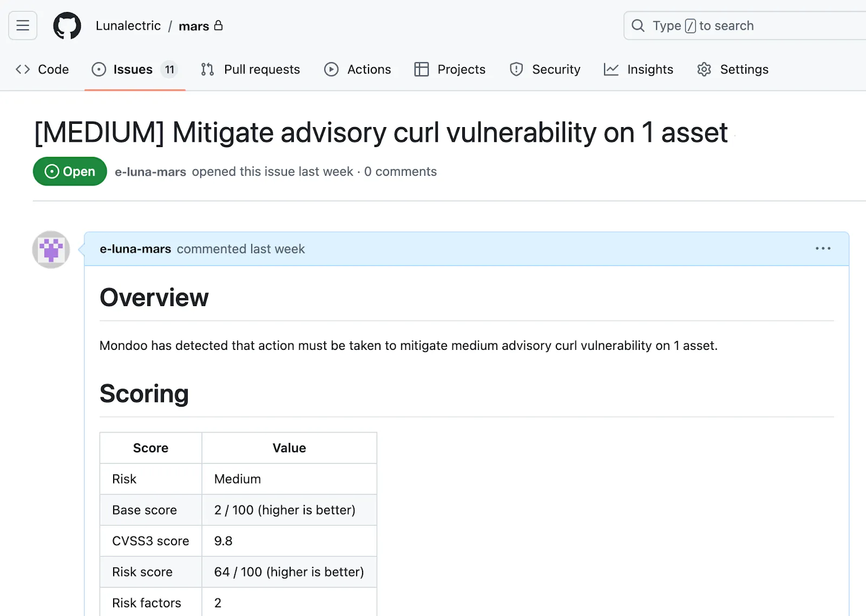Open the Insights tab
The height and width of the screenshot is (616, 866).
(639, 69)
